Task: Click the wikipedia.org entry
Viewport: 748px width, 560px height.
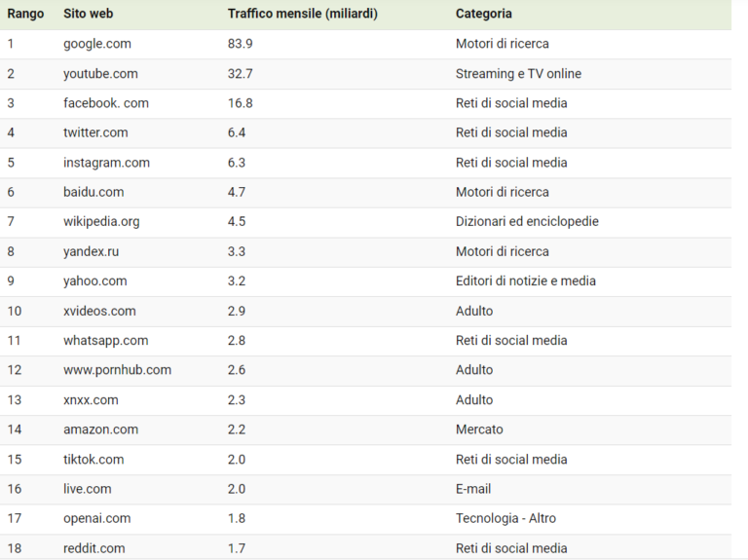Action: point(101,221)
